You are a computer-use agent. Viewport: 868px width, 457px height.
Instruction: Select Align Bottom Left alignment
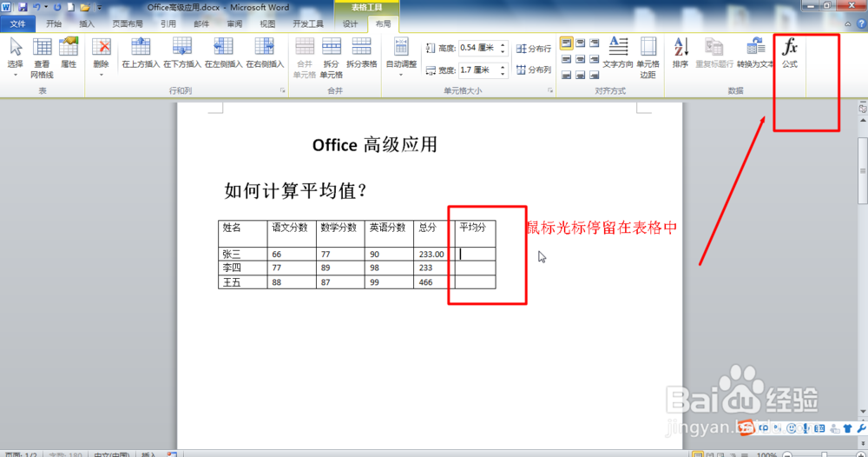point(566,74)
